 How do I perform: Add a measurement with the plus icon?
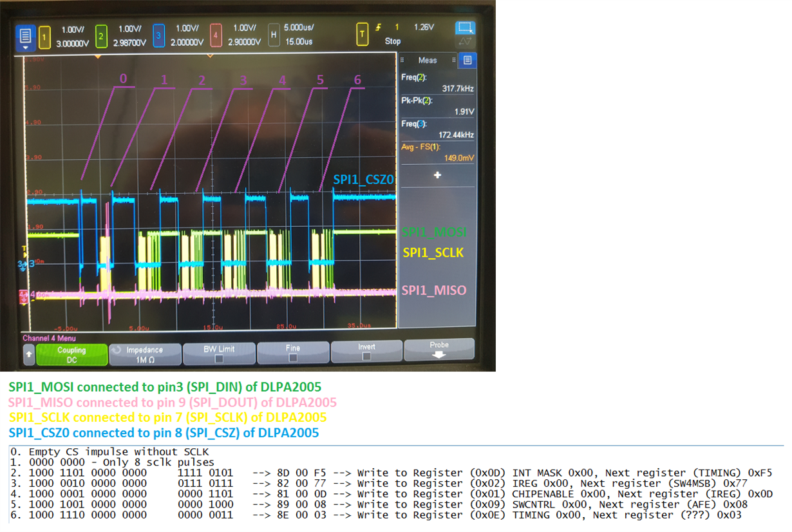click(437, 175)
